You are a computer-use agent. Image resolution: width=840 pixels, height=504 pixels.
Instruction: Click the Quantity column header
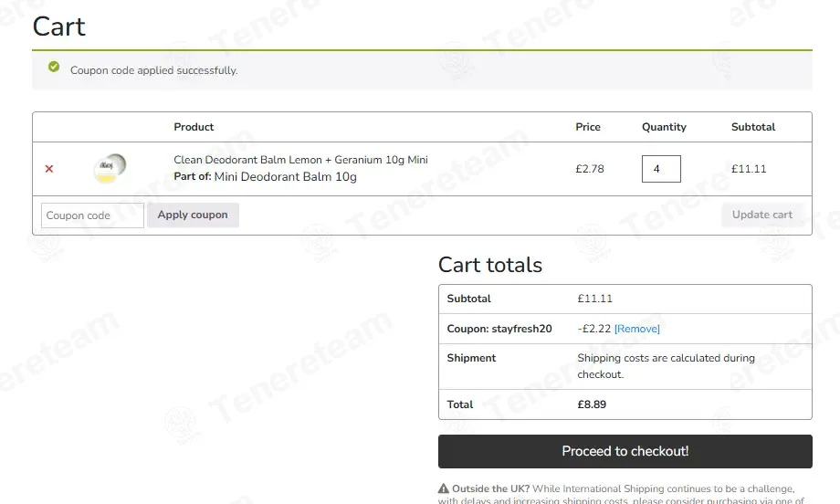(x=664, y=127)
